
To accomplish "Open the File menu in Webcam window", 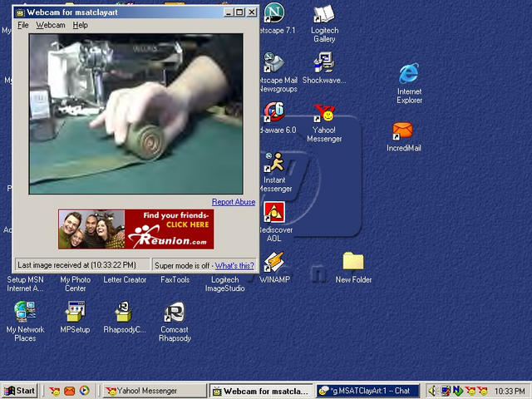I will pos(22,25).
